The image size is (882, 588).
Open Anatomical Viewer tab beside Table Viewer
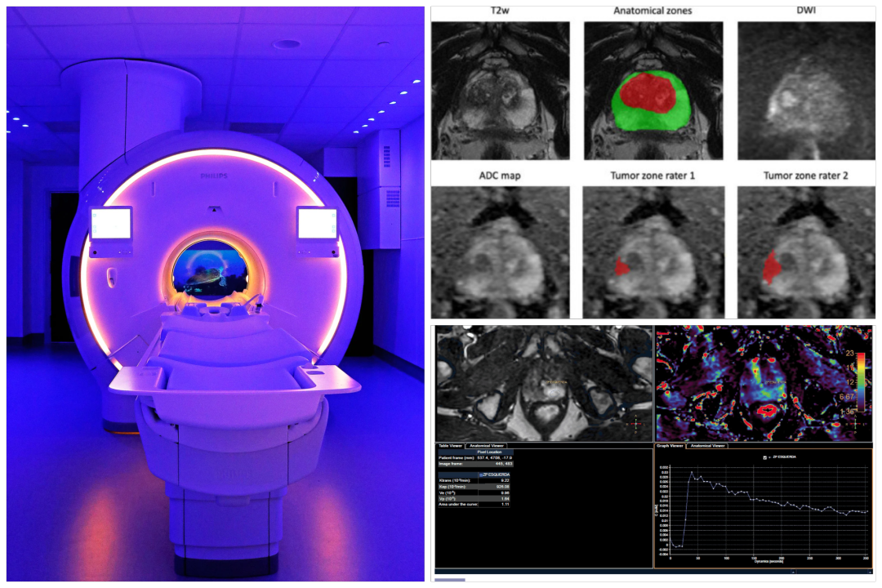tap(486, 446)
